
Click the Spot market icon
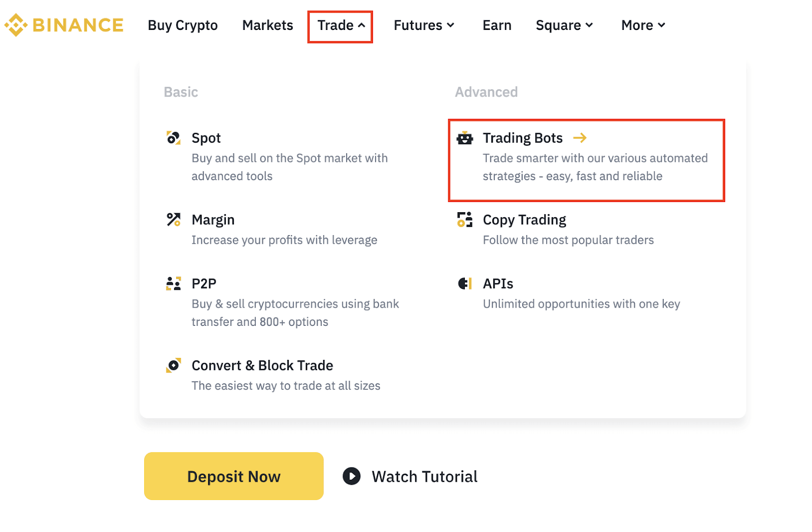(x=174, y=138)
